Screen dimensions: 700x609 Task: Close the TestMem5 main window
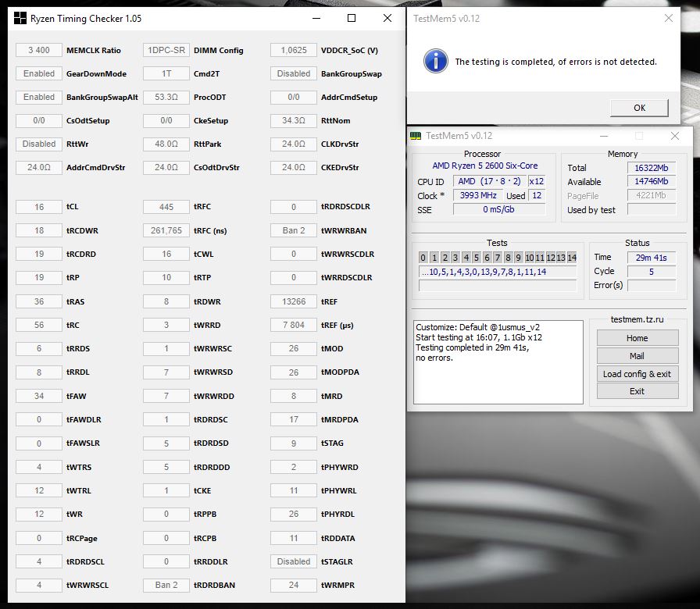(x=675, y=136)
